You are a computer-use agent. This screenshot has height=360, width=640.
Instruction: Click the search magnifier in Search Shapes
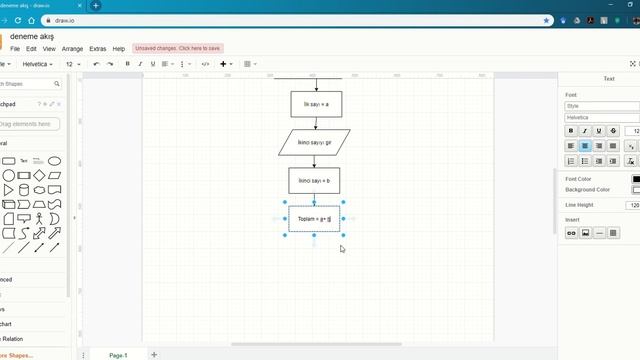(57, 84)
